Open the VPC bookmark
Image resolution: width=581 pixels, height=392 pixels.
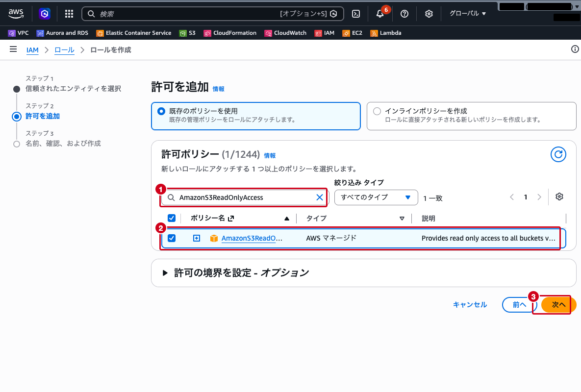(x=18, y=33)
